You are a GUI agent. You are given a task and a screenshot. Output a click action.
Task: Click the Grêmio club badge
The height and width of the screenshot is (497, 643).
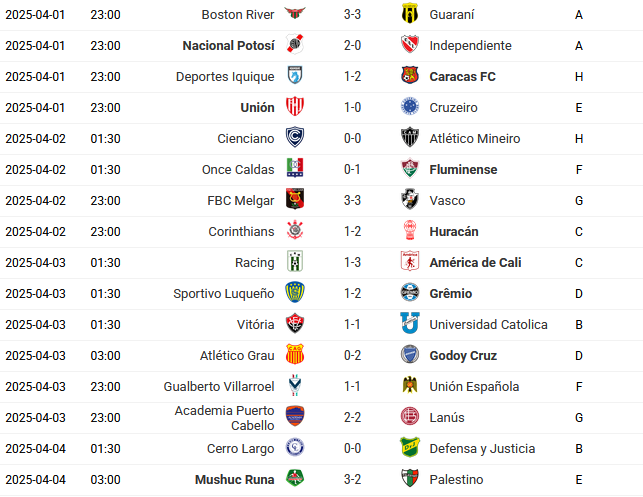point(409,294)
